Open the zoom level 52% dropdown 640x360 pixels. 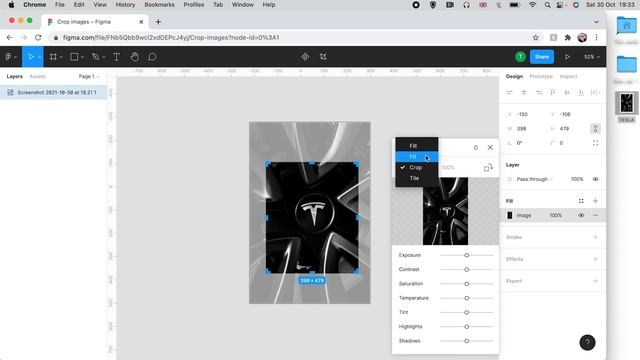(592, 57)
